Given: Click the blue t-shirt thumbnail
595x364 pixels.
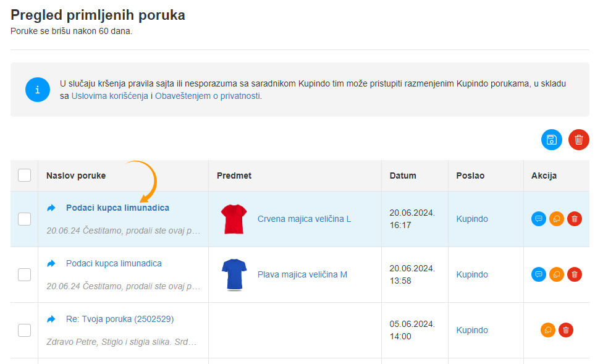Looking at the screenshot, I should click(234, 275).
